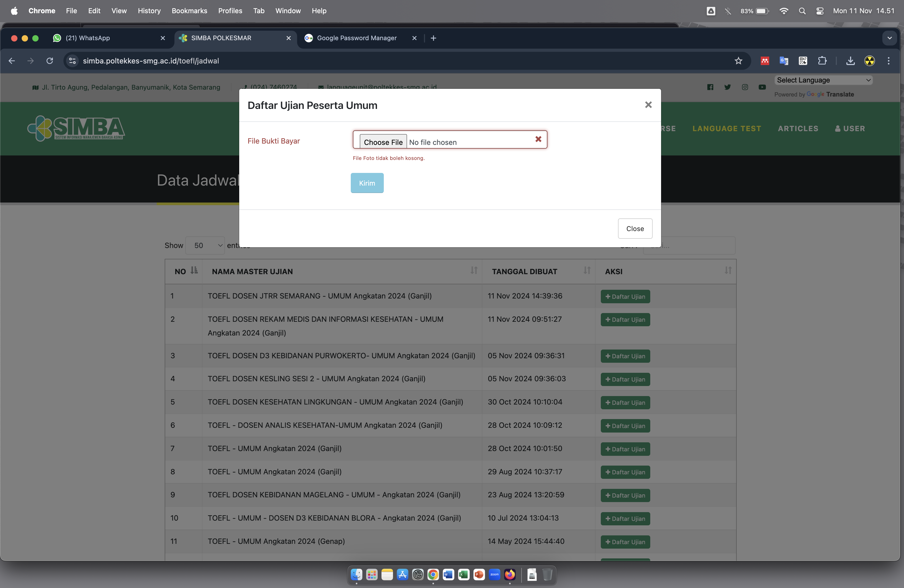The height and width of the screenshot is (588, 904).
Task: Open Wi-Fi status in menu bar
Action: coord(783,11)
